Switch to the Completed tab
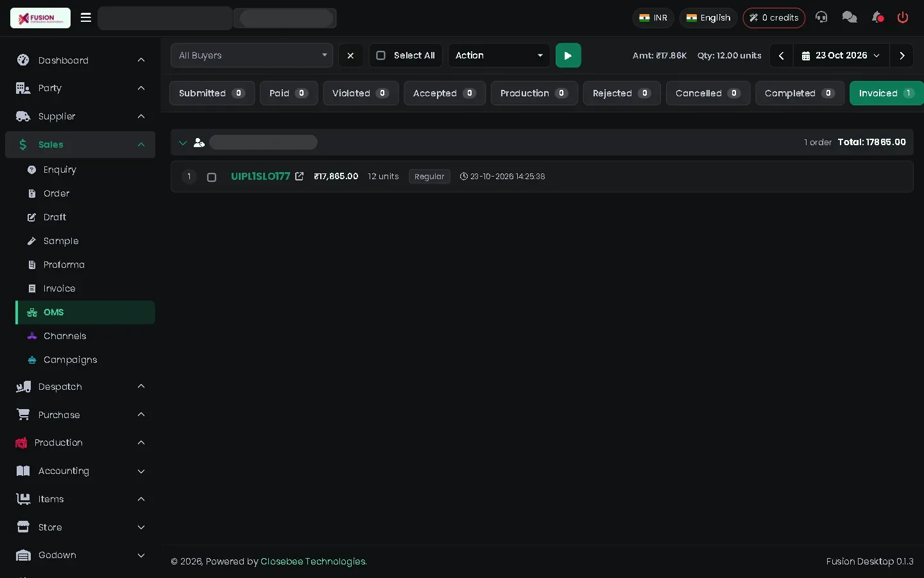 tap(800, 93)
